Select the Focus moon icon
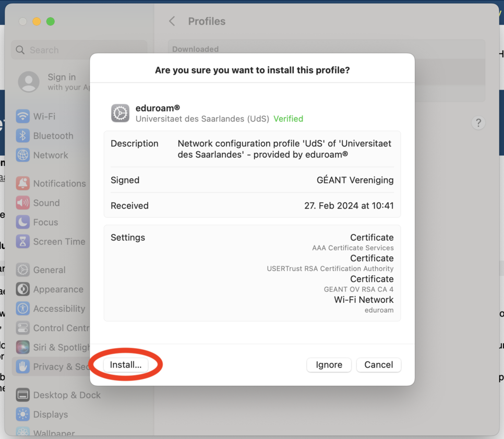 coord(23,222)
